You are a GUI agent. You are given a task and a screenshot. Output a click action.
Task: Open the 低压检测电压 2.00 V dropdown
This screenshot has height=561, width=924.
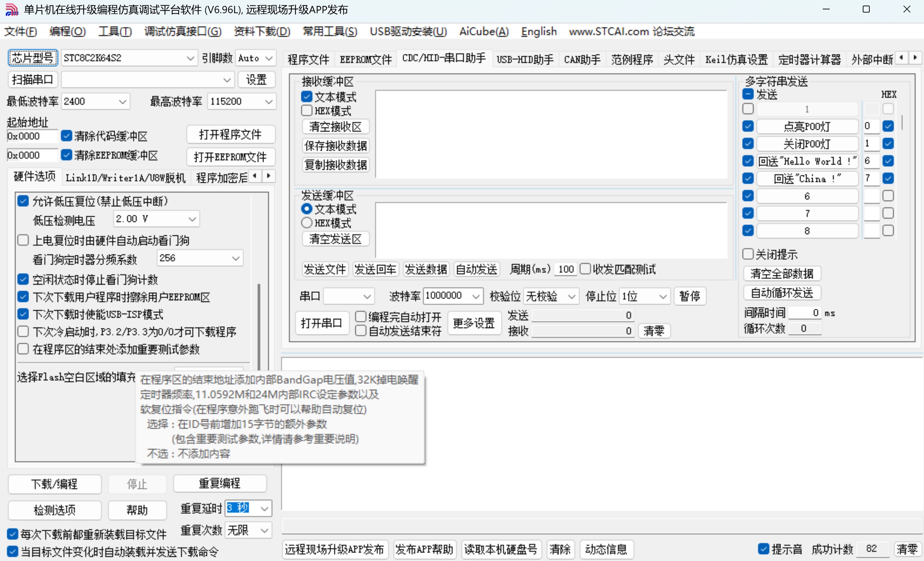(x=156, y=219)
